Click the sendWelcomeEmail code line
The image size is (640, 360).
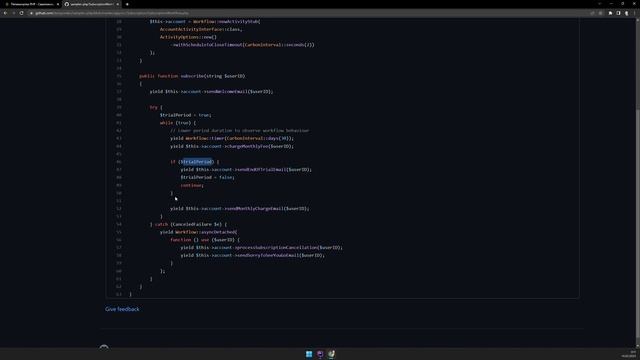pyautogui.click(x=211, y=91)
